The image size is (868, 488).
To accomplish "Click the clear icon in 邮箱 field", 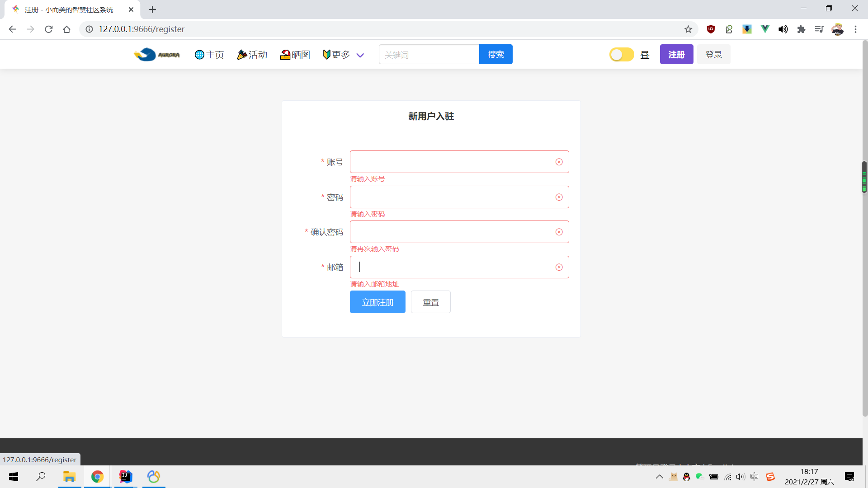I will 559,267.
